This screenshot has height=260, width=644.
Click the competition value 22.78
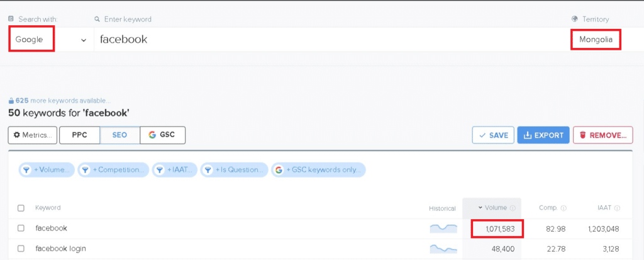(557, 249)
